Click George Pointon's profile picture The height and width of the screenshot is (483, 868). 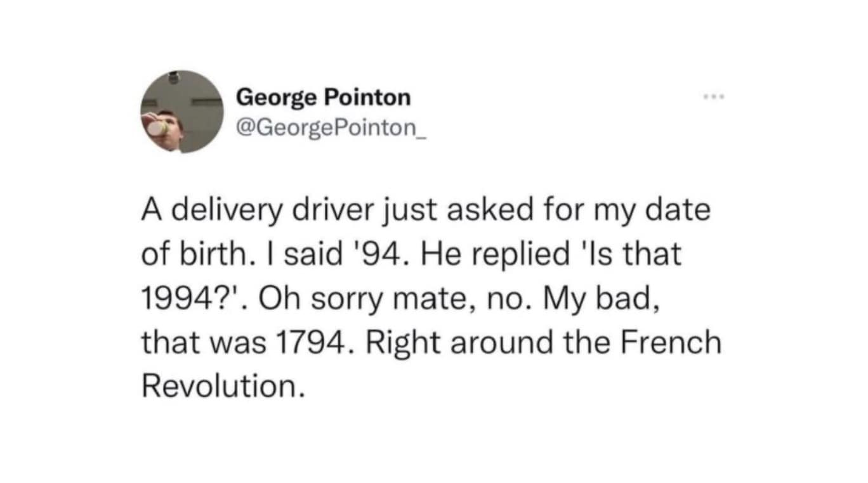point(181,112)
